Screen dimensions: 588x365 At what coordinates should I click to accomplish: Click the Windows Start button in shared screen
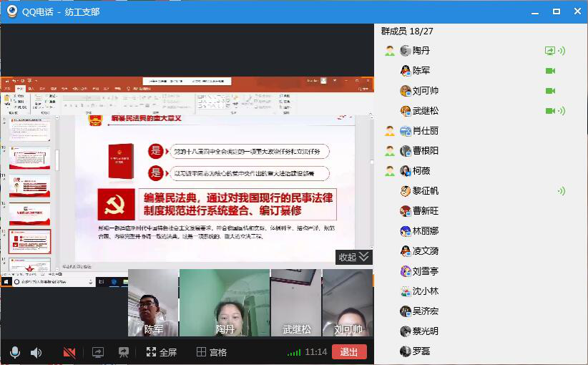click(x=6, y=282)
